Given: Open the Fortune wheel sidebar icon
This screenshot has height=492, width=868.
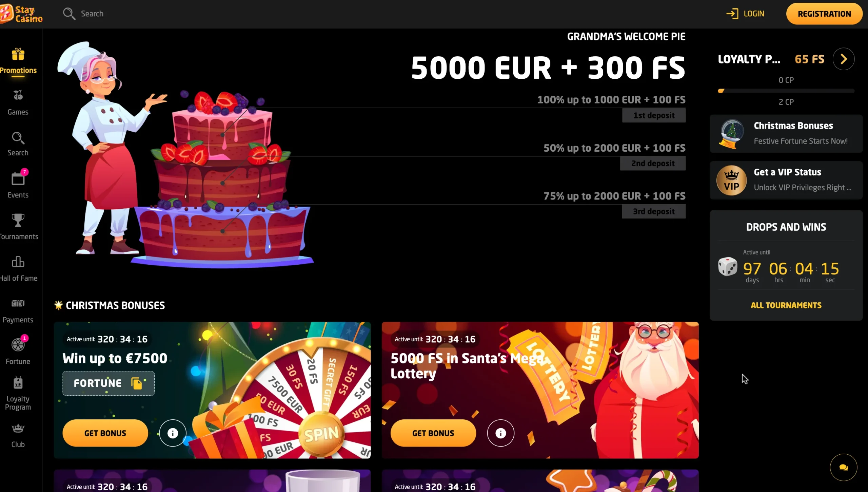Looking at the screenshot, I should (18, 345).
